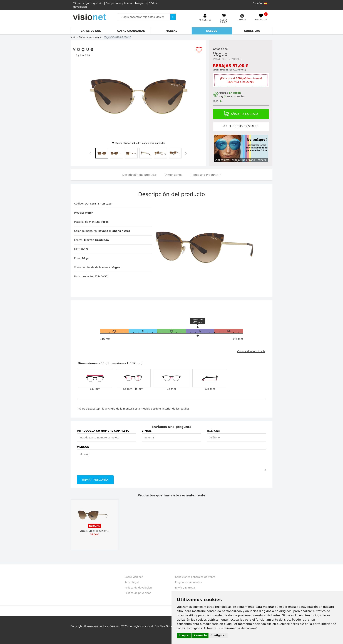The width and height of the screenshot is (343, 644).
Task: Open the be unique lens banner
Action: pos(241,148)
